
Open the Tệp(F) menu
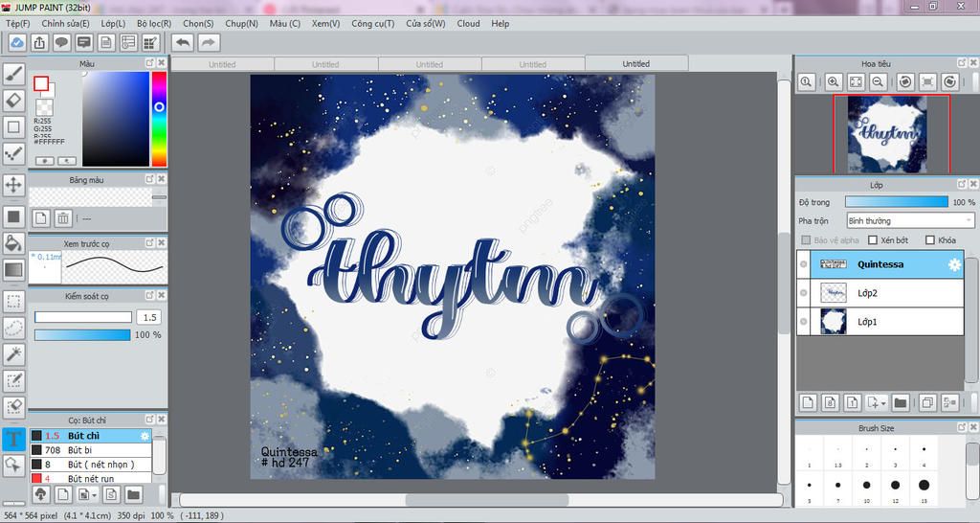[17, 23]
